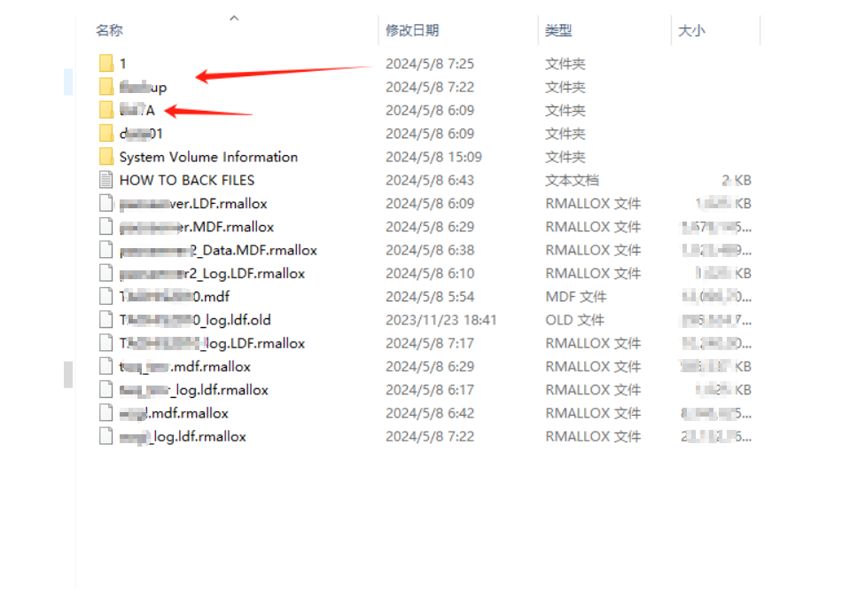Select the .mdf.rmallox file dated 6:42
Screen dimensions: 842x616
pos(174,413)
